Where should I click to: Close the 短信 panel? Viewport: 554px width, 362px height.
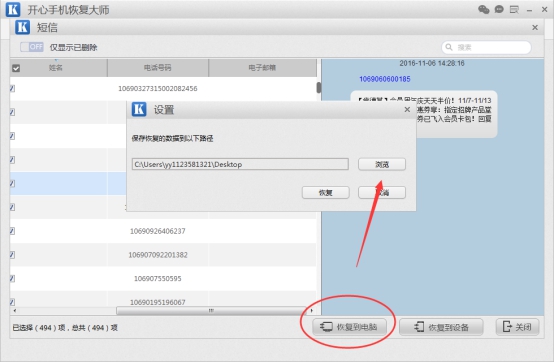(535, 27)
